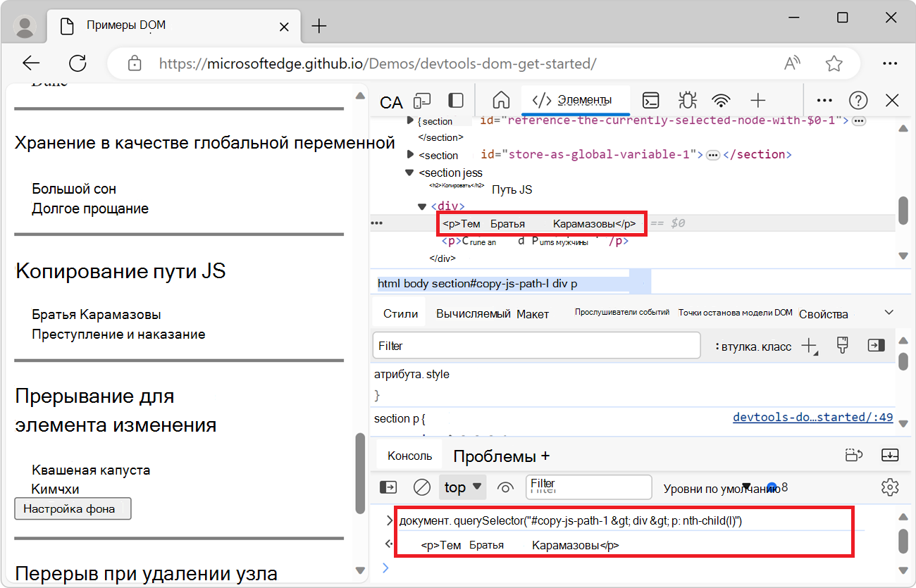Click the console Filter input field
This screenshot has height=588, width=916.
(x=588, y=487)
